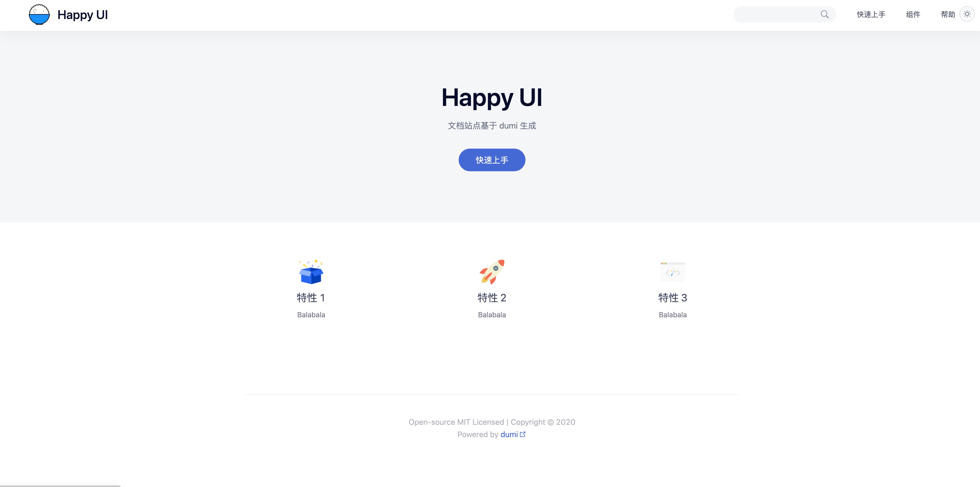Click the magnifier search icon

click(824, 14)
